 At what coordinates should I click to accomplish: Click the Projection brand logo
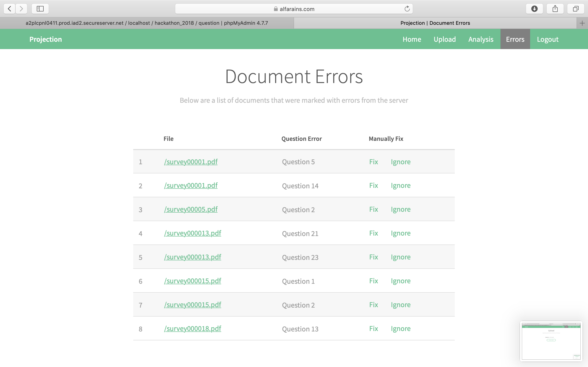coord(46,39)
